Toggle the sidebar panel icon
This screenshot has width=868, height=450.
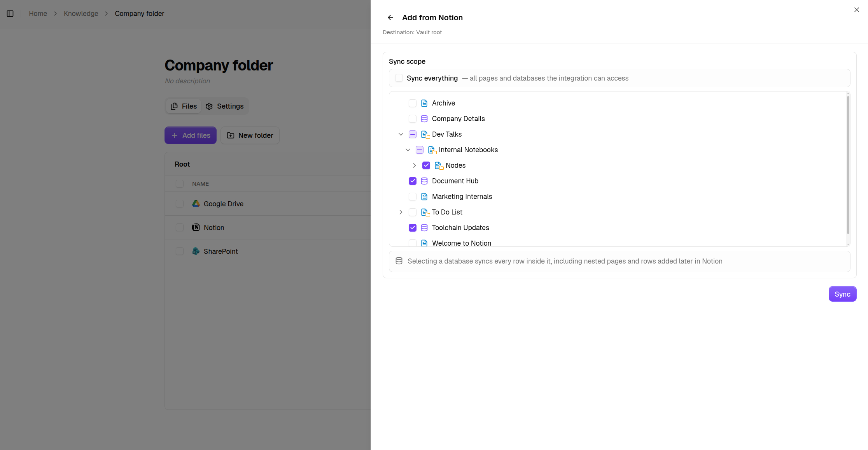(10, 14)
